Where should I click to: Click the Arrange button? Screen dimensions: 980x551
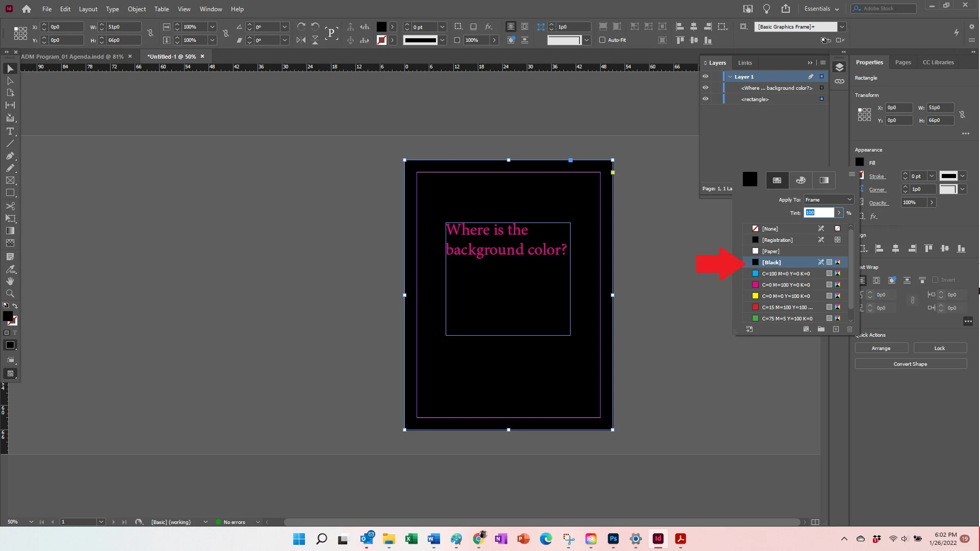click(881, 348)
